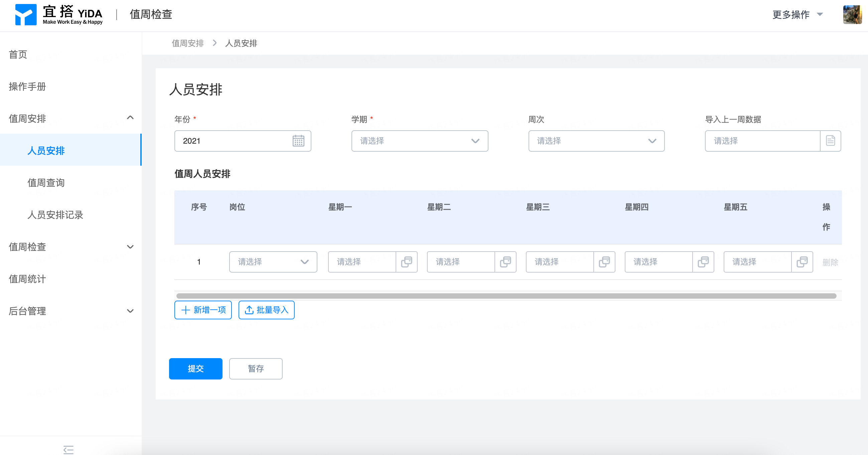
Task: Click the user avatar in the top right
Action: pyautogui.click(x=852, y=14)
